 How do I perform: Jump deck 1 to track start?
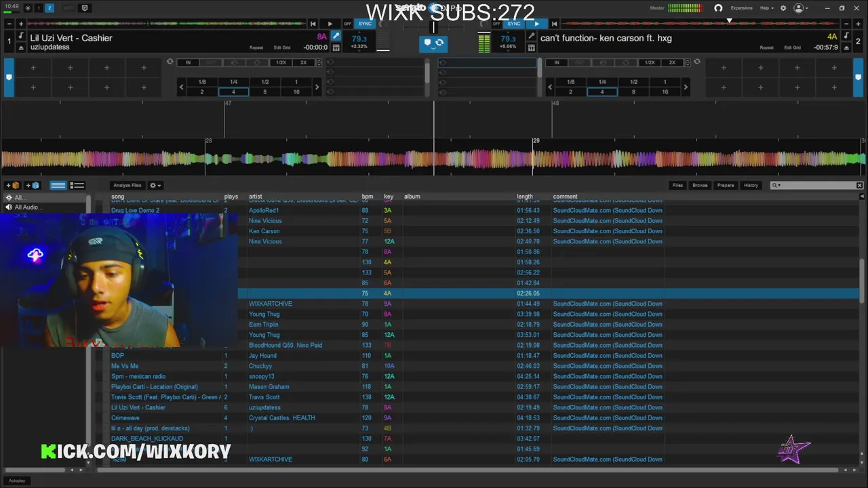[x=313, y=24]
